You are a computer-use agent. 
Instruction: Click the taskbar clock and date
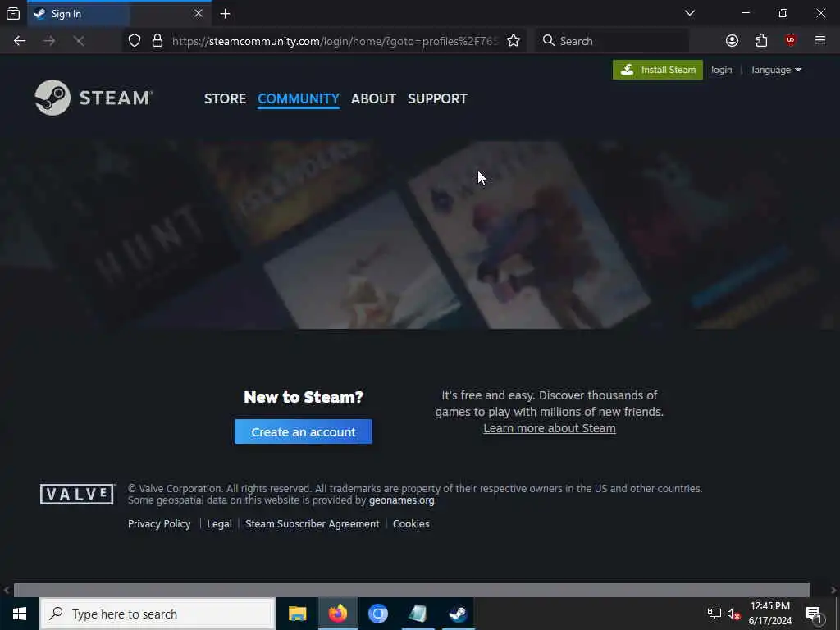[769, 614]
